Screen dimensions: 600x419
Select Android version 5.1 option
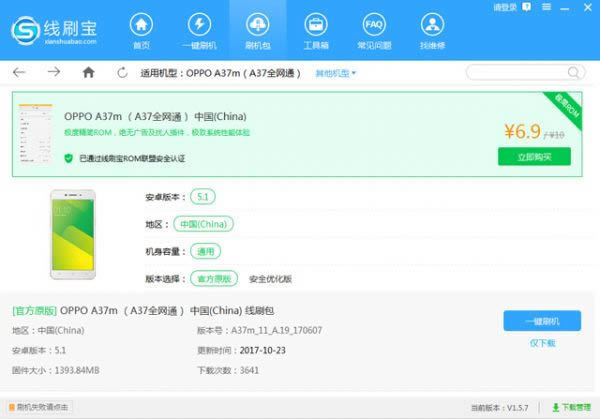click(x=202, y=197)
